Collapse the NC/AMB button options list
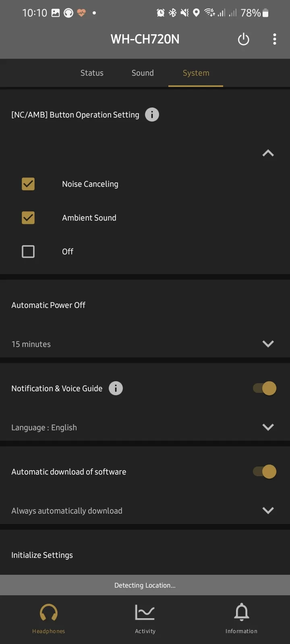Screen dimensions: 290x644 (x=268, y=153)
